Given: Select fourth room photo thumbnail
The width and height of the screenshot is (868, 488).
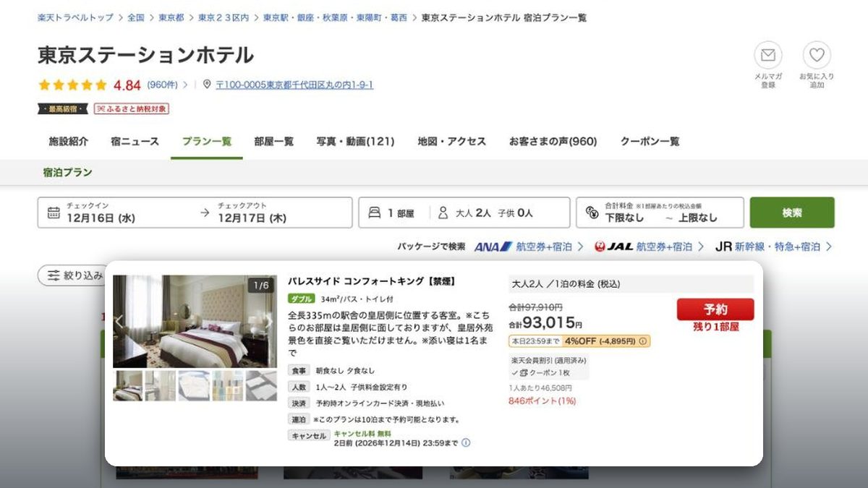Looking at the screenshot, I should coord(228,386).
